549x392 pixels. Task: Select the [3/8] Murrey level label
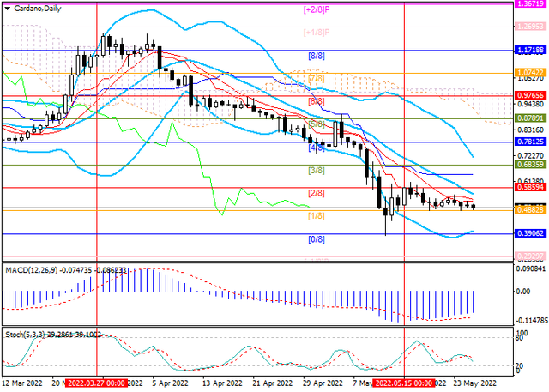click(316, 171)
